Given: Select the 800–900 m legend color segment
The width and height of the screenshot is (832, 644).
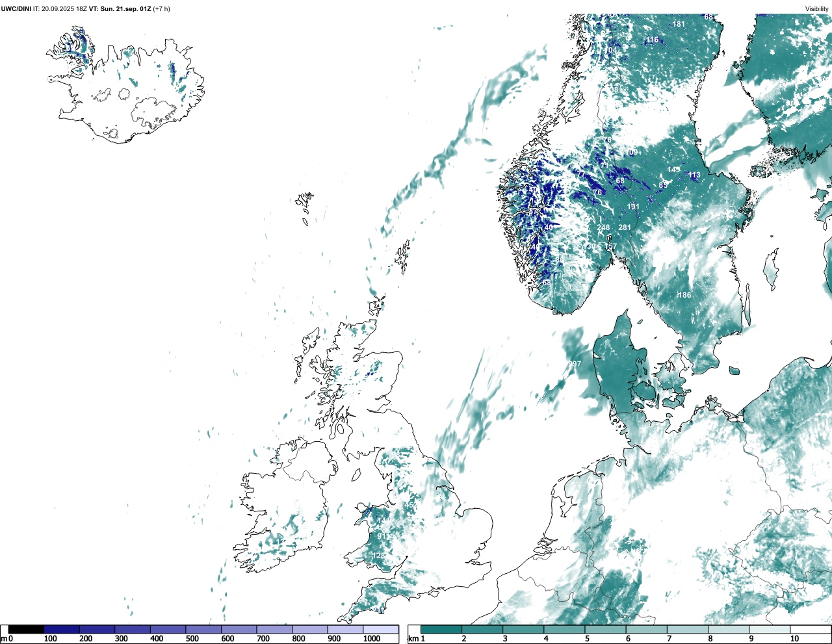Looking at the screenshot, I should pos(309,630).
